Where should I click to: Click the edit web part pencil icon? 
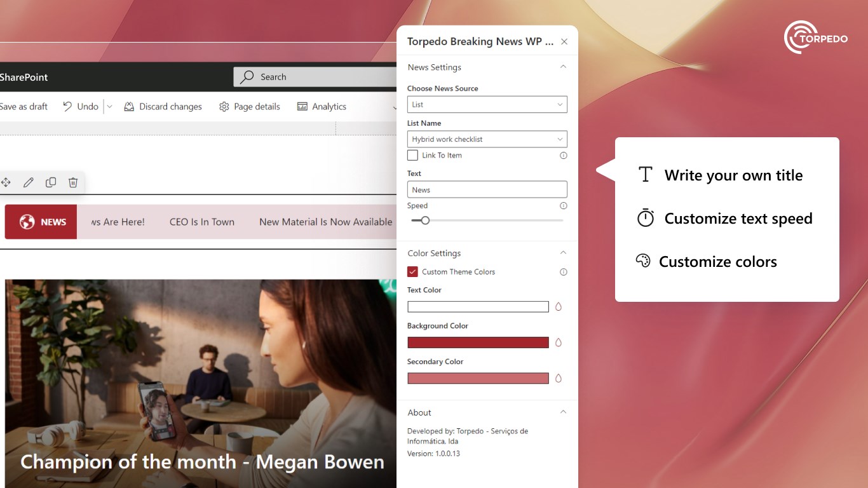click(28, 182)
